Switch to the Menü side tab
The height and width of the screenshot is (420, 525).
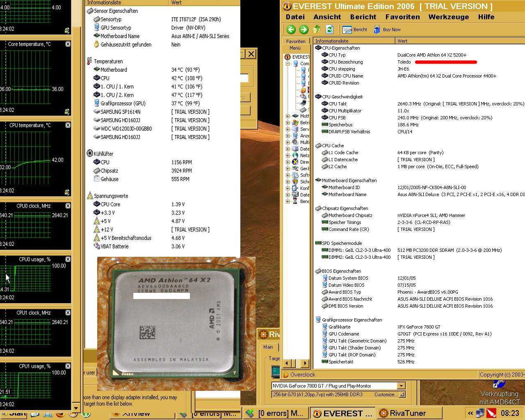(295, 48)
